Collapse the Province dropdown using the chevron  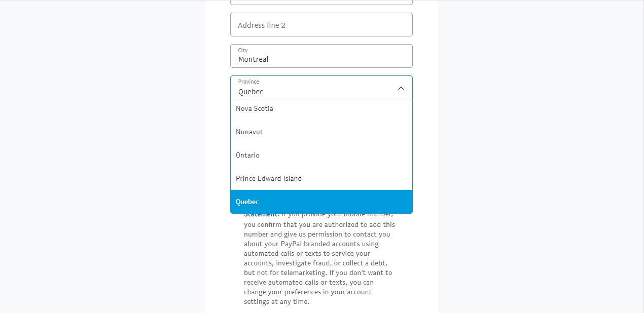(x=401, y=88)
